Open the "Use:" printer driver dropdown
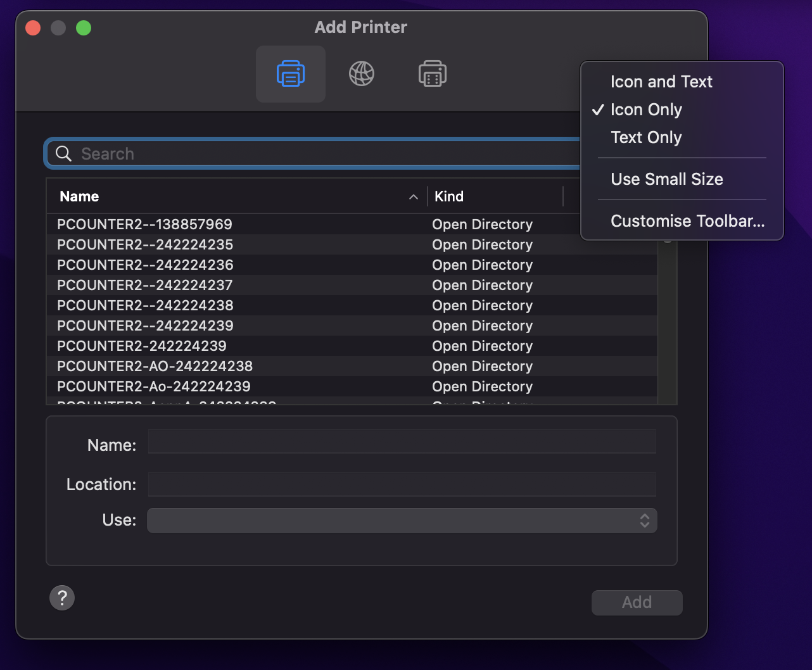Viewport: 812px width, 670px height. click(402, 520)
